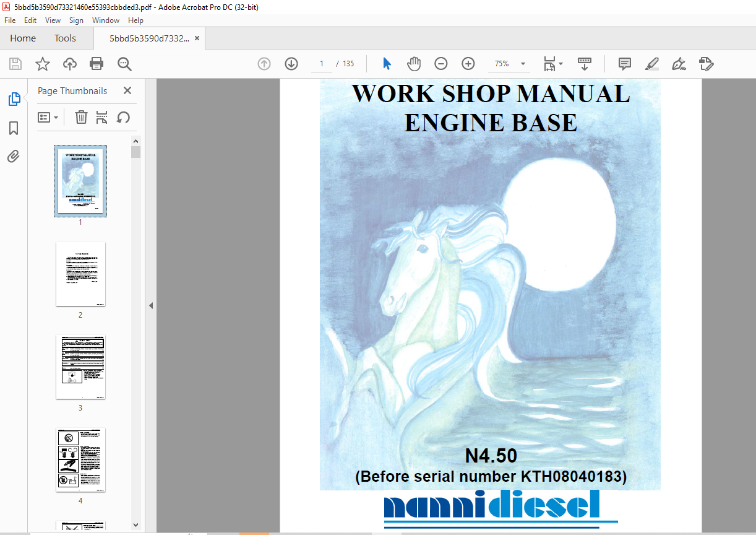Go to previous page arrow
The image size is (756, 535).
tap(264, 64)
